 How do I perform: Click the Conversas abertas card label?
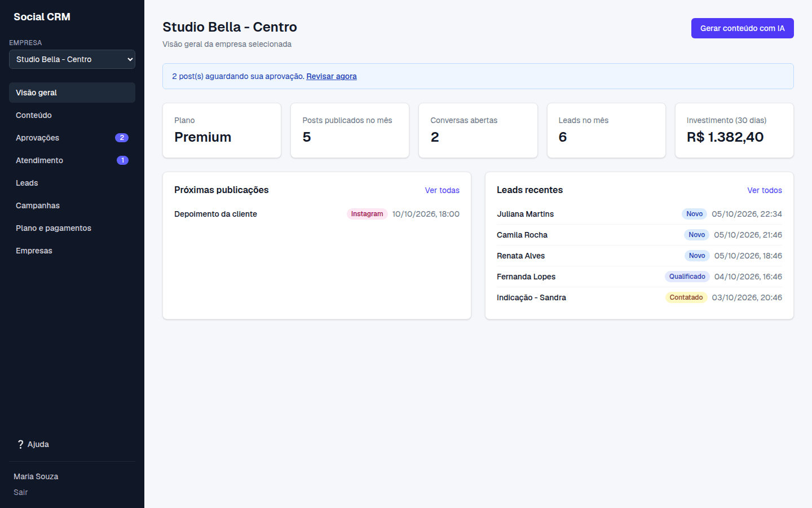[x=464, y=120]
